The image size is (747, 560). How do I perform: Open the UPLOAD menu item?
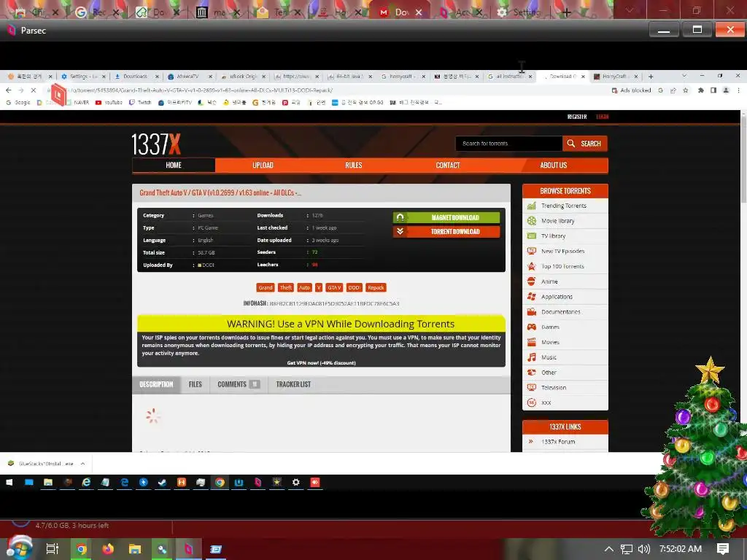click(x=263, y=166)
